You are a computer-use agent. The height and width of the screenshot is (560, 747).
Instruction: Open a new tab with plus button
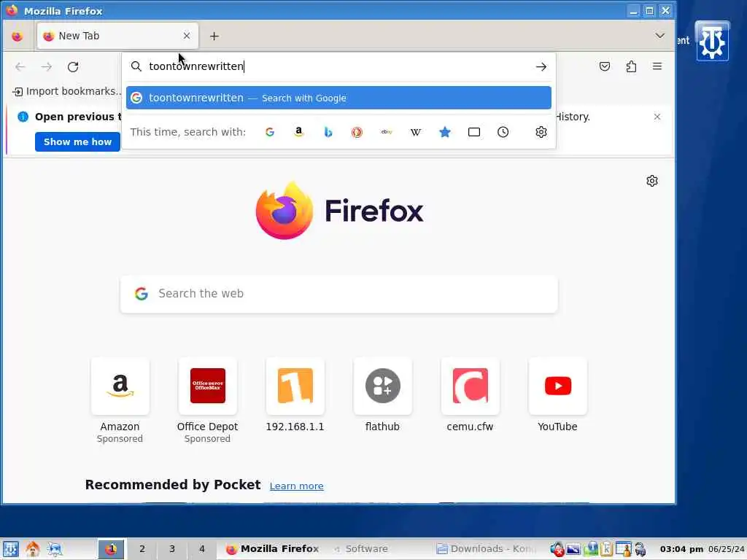point(214,36)
